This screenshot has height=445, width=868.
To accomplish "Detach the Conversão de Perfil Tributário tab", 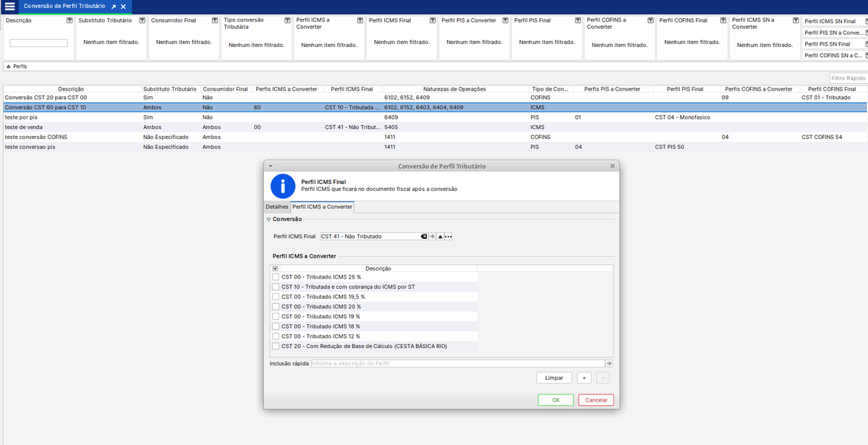I will (x=114, y=7).
